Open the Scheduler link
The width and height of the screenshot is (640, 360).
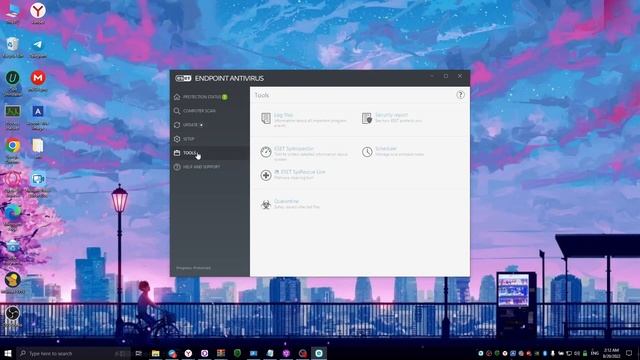tap(386, 149)
